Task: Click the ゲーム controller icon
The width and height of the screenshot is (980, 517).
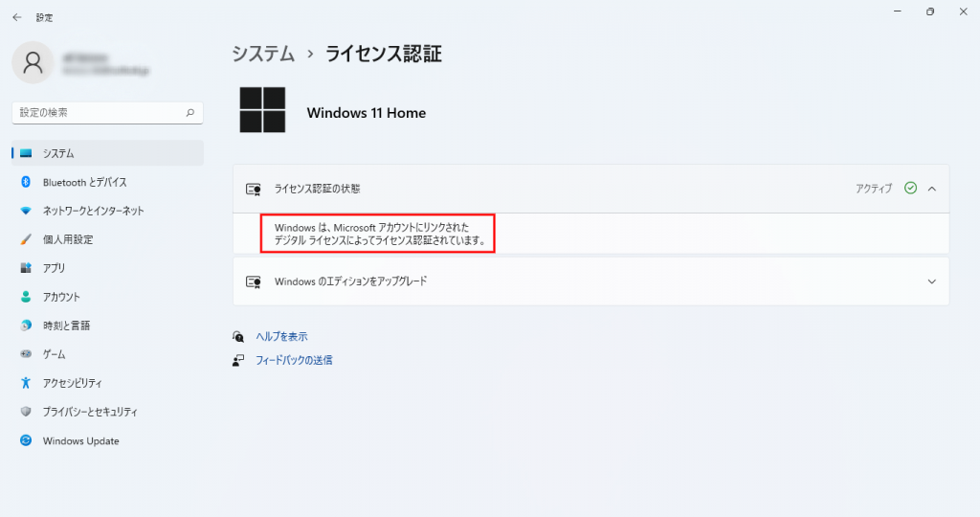Action: 26,354
